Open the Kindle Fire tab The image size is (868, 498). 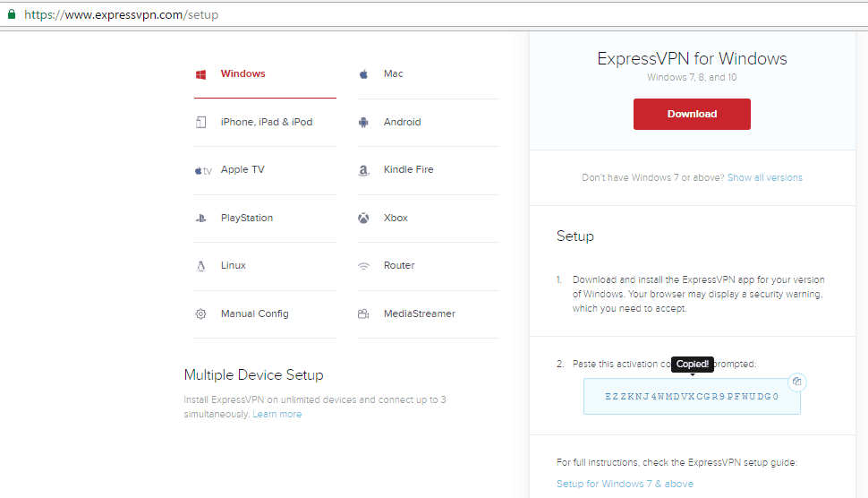tap(428, 170)
